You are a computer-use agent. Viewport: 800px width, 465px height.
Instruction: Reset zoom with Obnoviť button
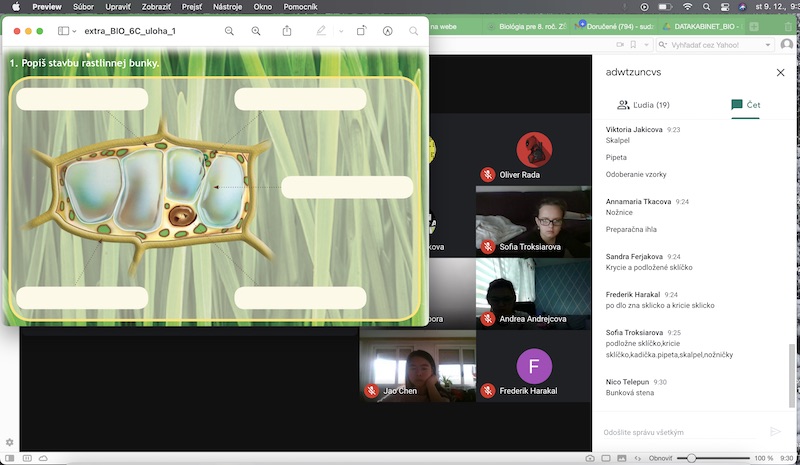(x=660, y=458)
